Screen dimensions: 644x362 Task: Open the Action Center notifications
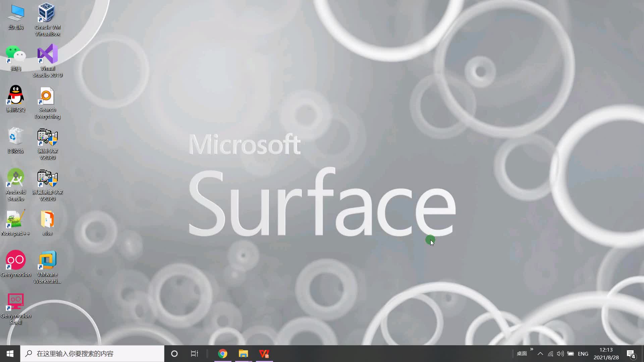coord(631,354)
